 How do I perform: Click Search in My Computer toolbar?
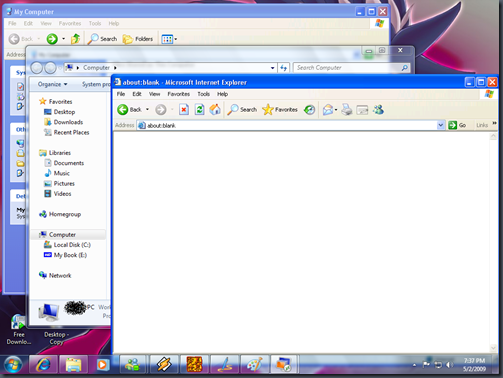click(x=102, y=39)
